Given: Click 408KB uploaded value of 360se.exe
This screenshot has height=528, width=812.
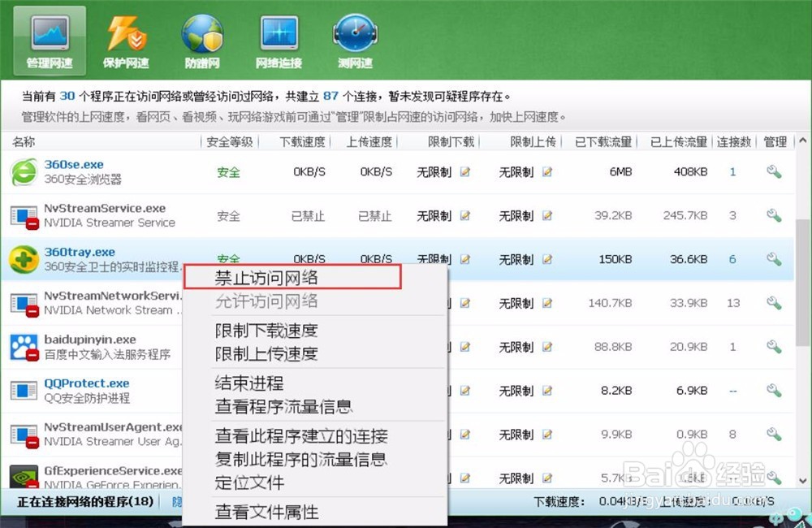Looking at the screenshot, I should click(x=690, y=171).
